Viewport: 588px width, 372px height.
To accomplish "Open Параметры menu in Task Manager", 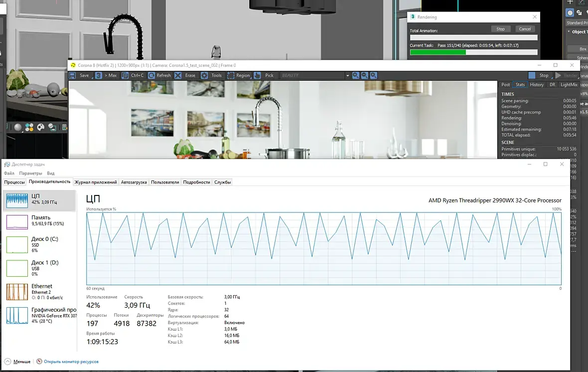I will (30, 174).
